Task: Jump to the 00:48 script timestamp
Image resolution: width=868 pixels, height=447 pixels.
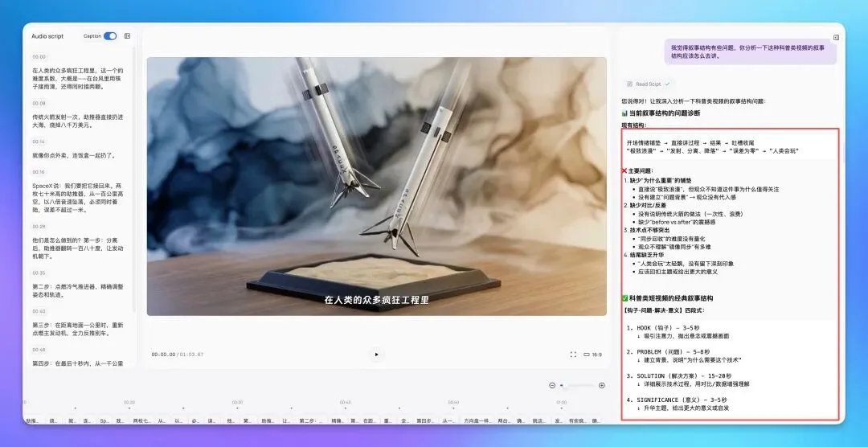Action: pos(39,350)
